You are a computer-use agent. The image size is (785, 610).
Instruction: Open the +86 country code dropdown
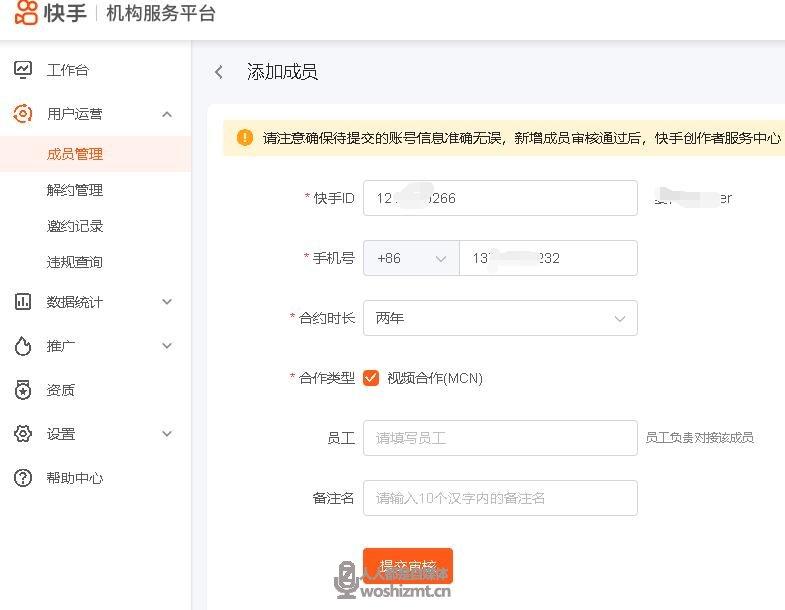410,258
